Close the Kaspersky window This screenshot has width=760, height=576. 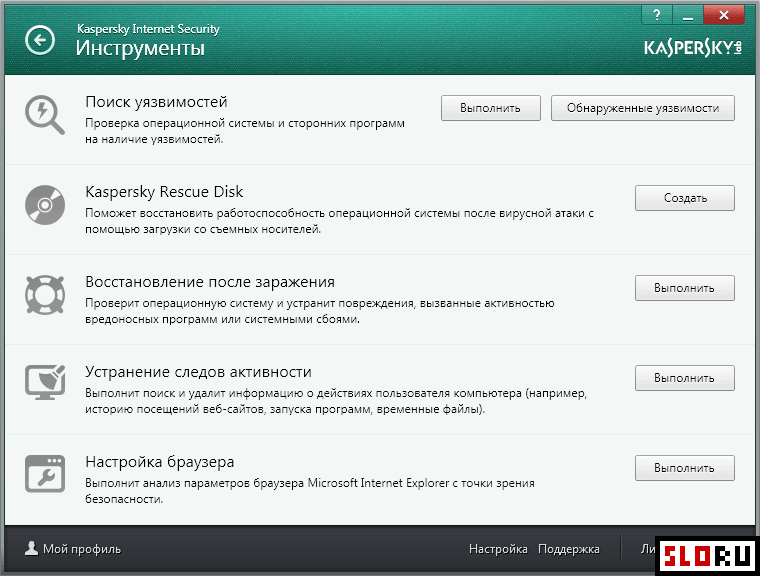click(724, 15)
